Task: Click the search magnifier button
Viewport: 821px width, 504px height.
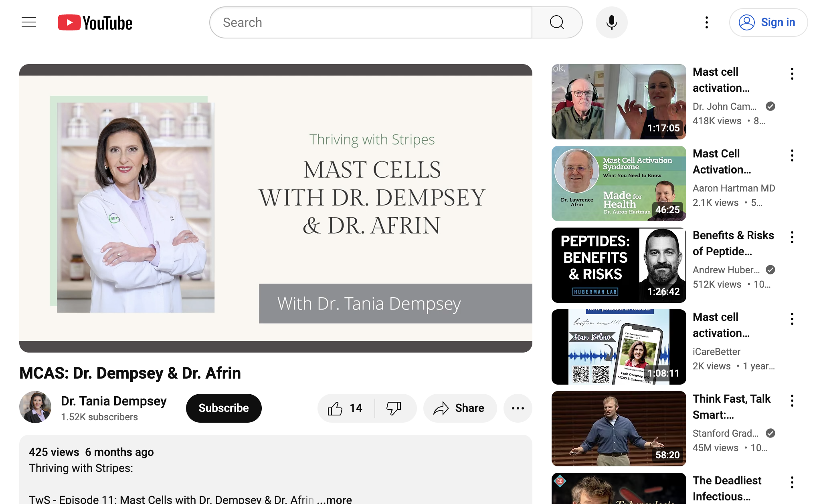Action: click(557, 22)
